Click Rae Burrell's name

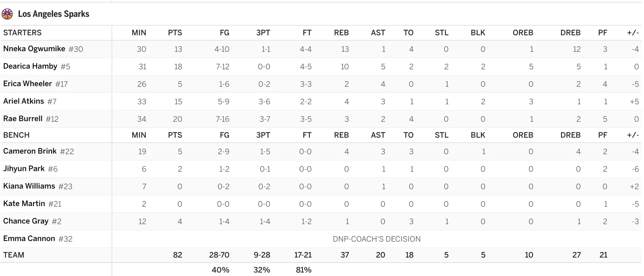(x=23, y=119)
